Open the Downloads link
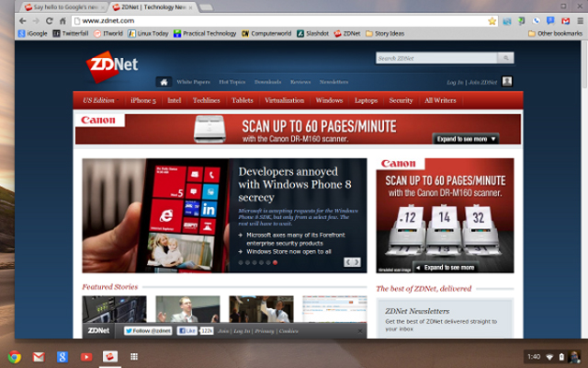The image size is (588, 368). point(267,82)
